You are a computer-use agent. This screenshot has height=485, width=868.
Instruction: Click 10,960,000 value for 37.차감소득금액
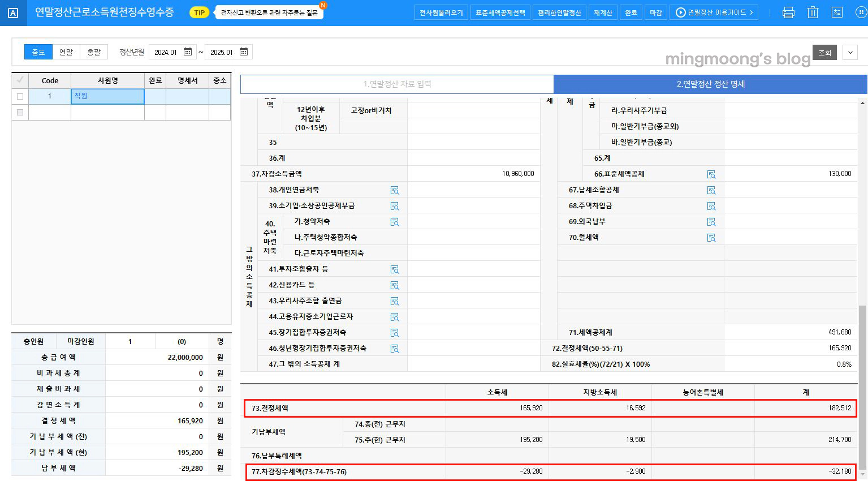[518, 174]
